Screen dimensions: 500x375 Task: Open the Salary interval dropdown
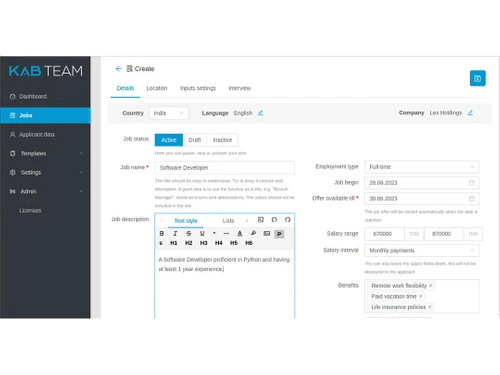click(x=422, y=250)
